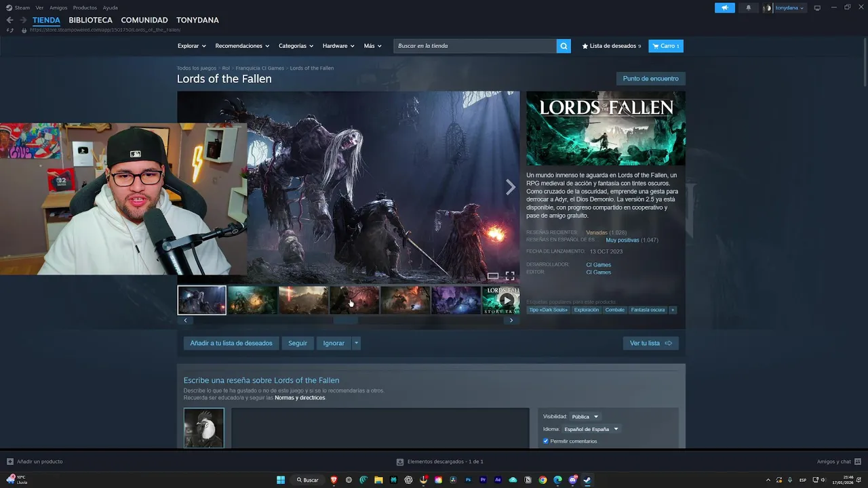Screen dimensions: 868x488
Task: Click the Ignorar button
Action: (x=334, y=343)
